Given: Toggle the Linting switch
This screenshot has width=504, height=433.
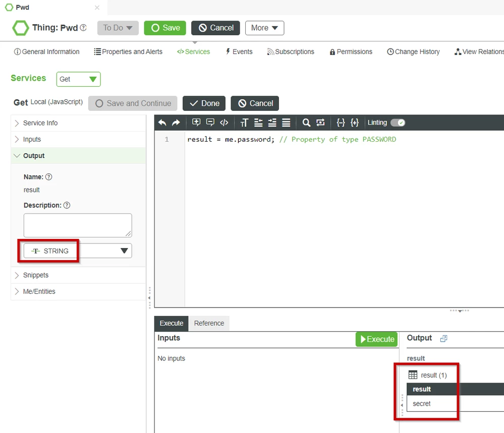Looking at the screenshot, I should pos(398,122).
